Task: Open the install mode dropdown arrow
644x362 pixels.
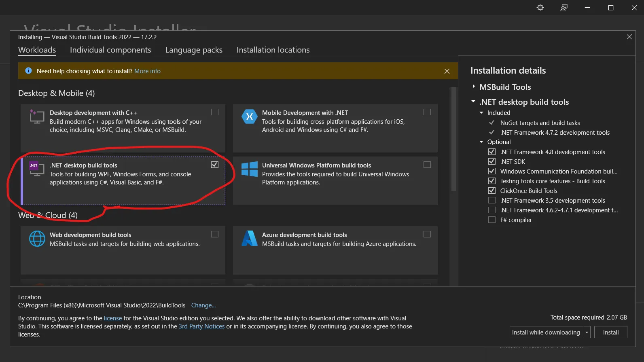Action: pyautogui.click(x=587, y=332)
